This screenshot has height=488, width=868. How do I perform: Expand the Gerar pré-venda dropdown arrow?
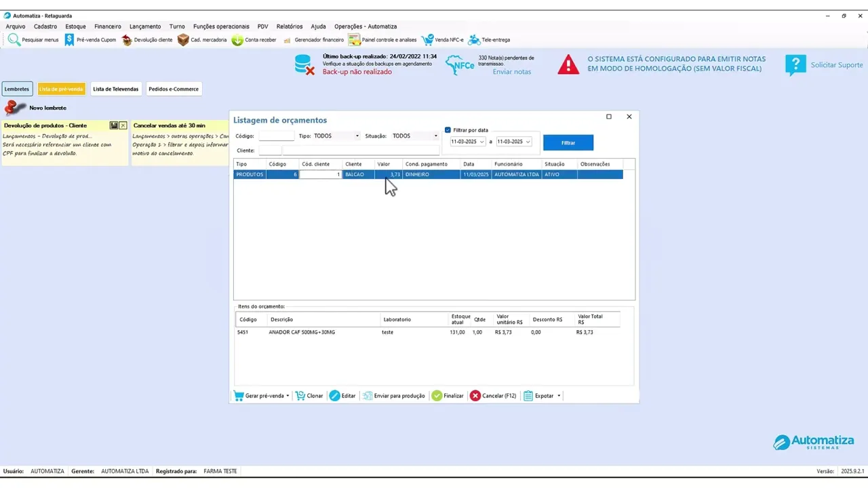pos(288,396)
